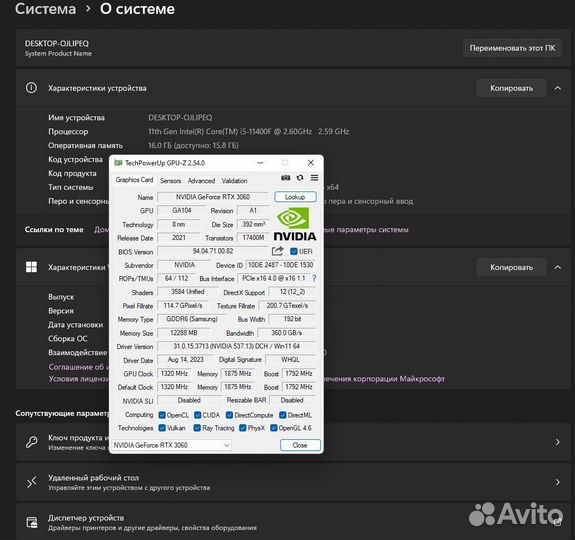Image resolution: width=575 pixels, height=540 pixels.
Task: Switch to the Graphics Card tab
Action: coord(134,180)
